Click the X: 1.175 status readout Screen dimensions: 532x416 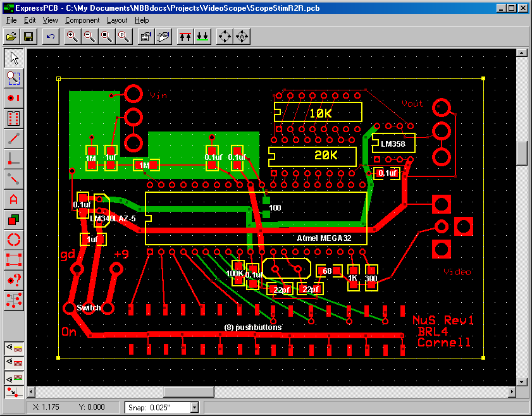point(46,407)
